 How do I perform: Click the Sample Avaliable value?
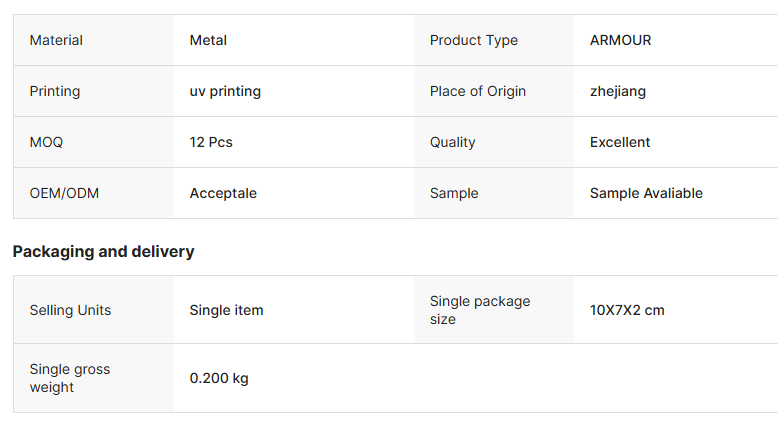[646, 193]
